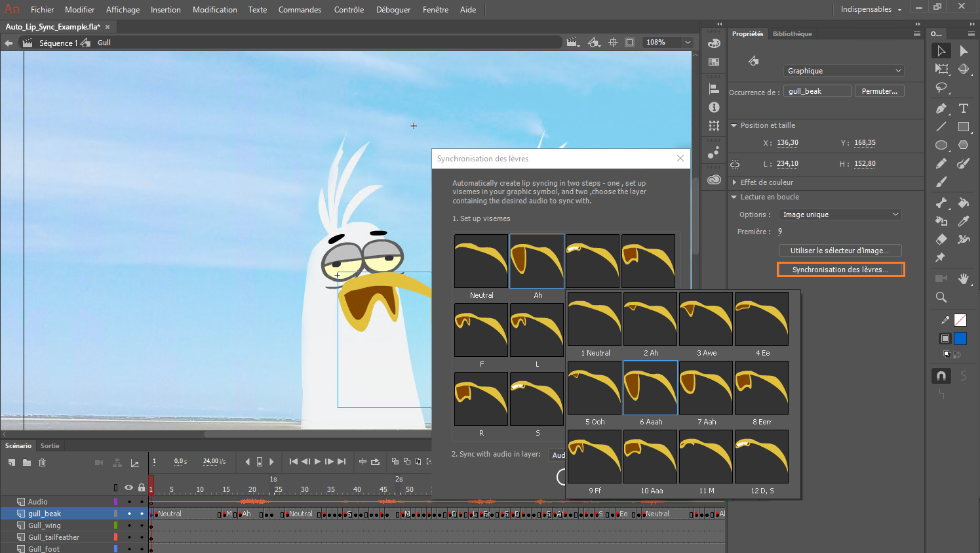Toggle visibility dot of Gull_wing layer
This screenshot has width=980, height=553.
(x=129, y=525)
